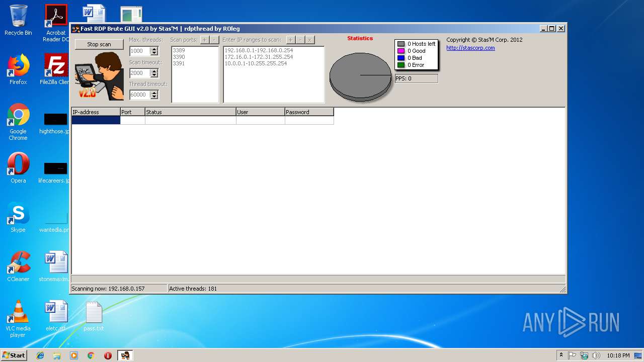
Task: Click the IP-address column header
Action: 96,112
